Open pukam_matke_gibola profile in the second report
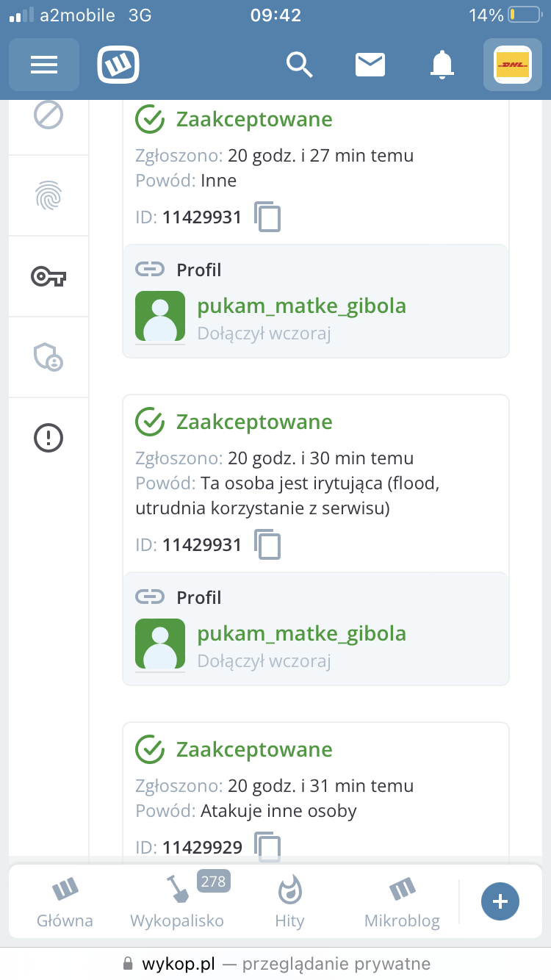Viewport: 551px width, 980px height. pos(301,634)
